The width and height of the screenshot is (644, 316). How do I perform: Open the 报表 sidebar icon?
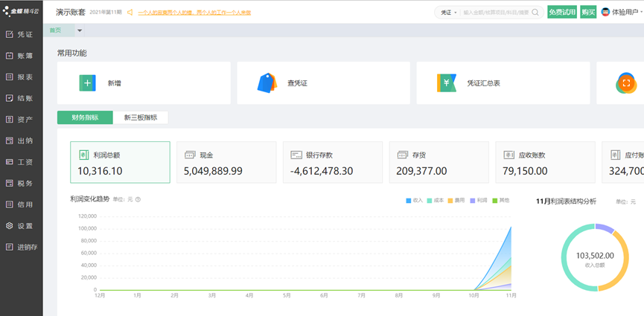[10, 77]
